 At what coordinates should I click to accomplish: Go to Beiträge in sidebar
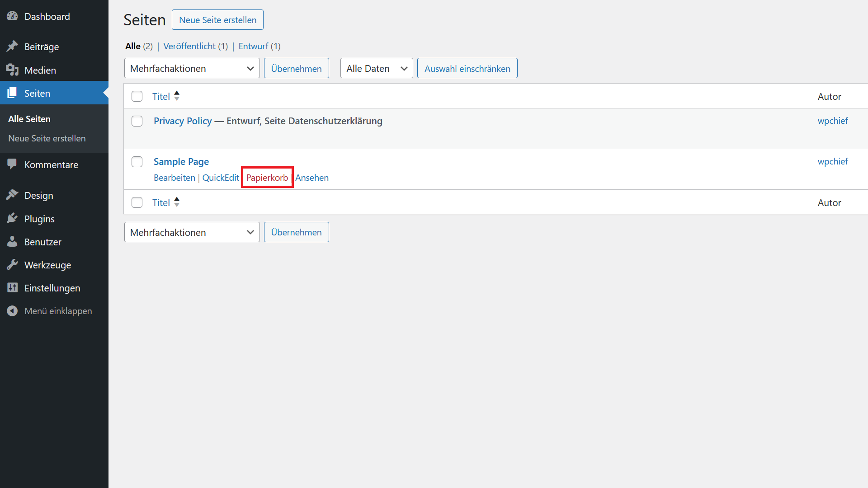click(x=54, y=47)
